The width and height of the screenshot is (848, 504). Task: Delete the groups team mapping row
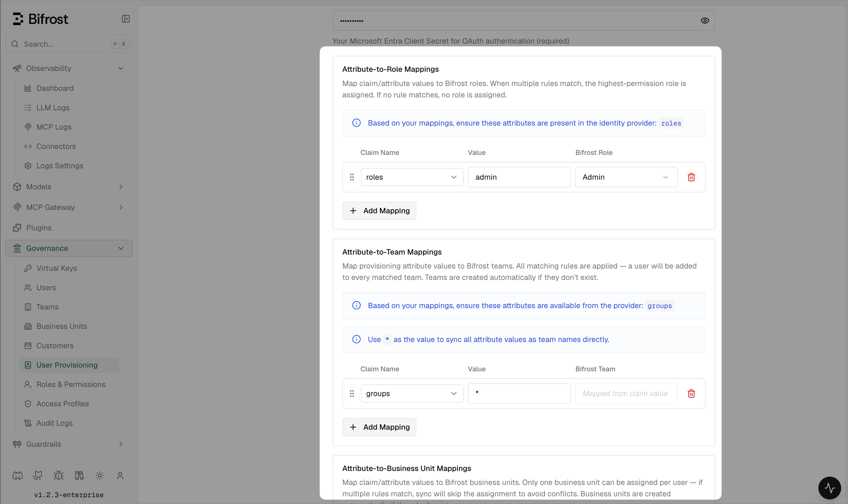pos(691,393)
